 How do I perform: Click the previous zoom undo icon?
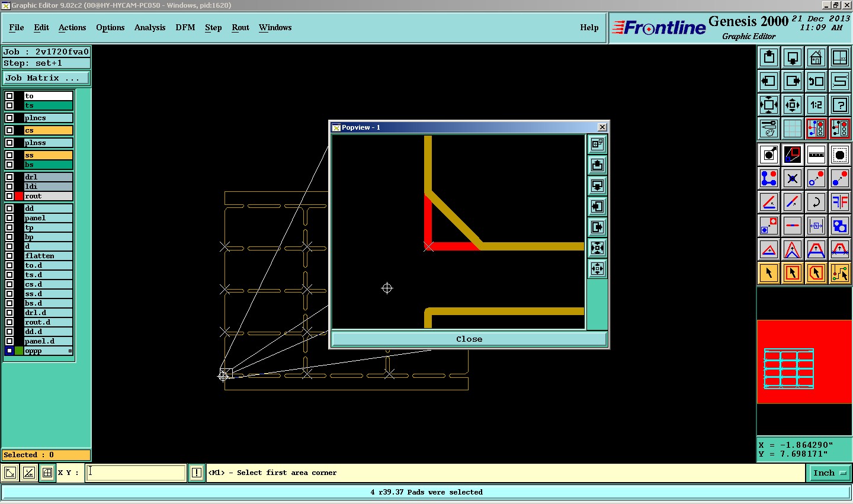[816, 81]
